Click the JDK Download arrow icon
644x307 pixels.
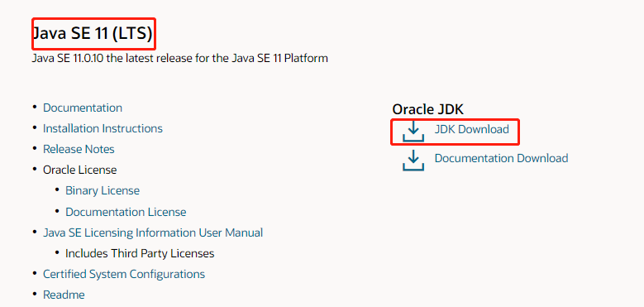point(413,131)
